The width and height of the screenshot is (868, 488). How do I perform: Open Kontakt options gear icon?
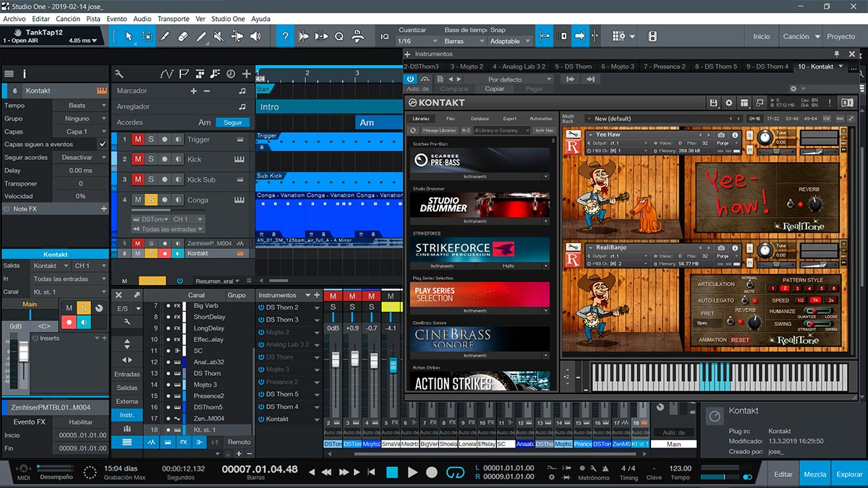tap(729, 103)
